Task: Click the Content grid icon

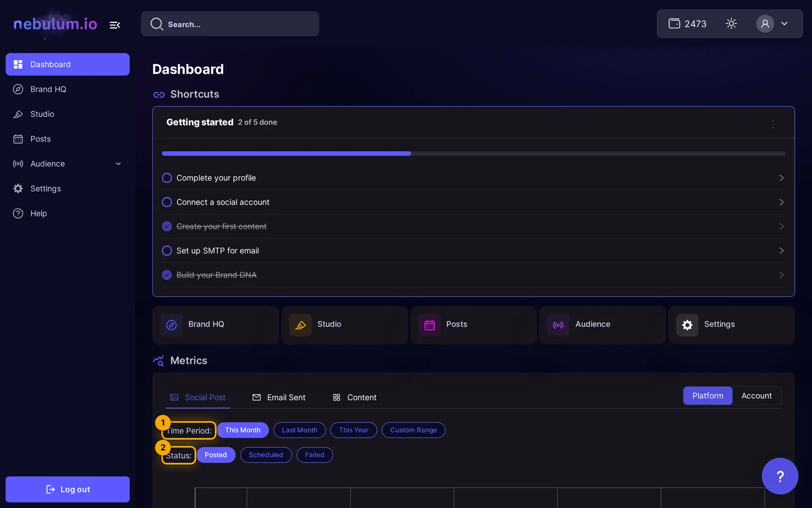Action: point(336,397)
